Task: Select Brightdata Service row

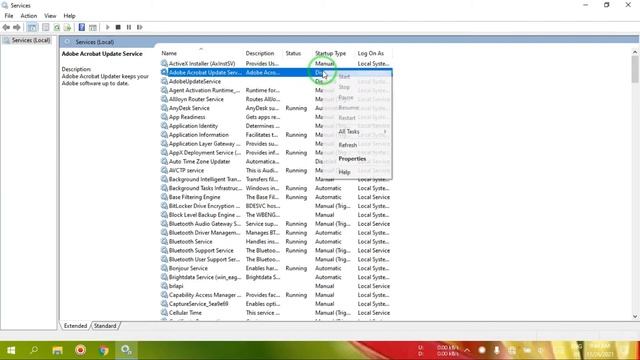Action: tap(276, 277)
